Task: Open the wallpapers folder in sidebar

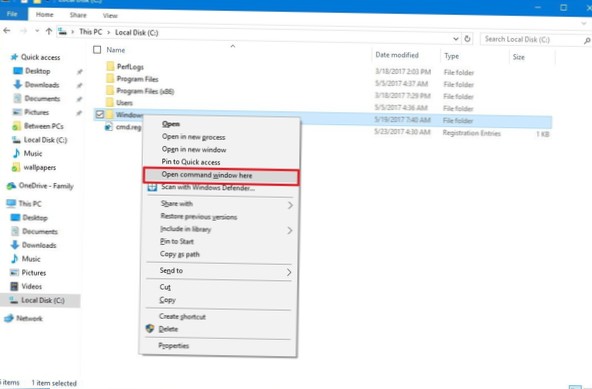Action: tap(40, 168)
